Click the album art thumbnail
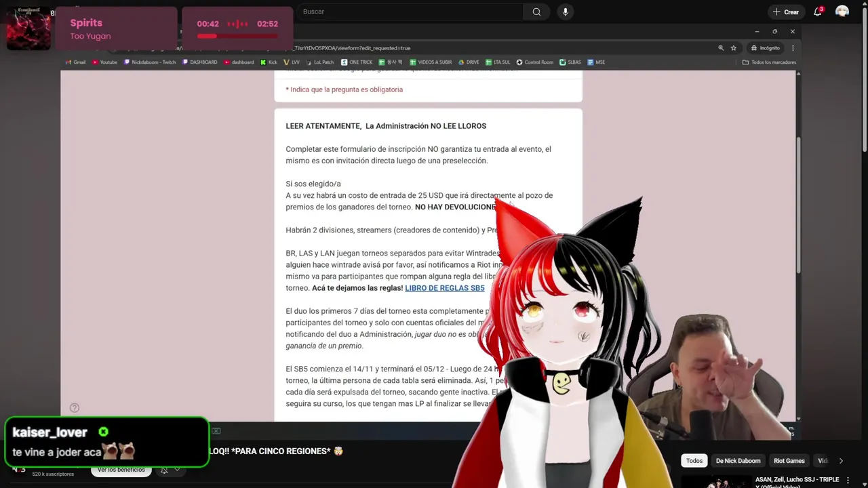 tap(28, 28)
